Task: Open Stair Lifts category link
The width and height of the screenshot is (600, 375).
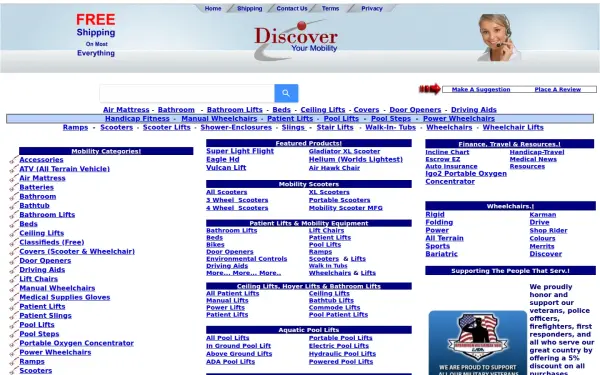Action: pyautogui.click(x=335, y=127)
